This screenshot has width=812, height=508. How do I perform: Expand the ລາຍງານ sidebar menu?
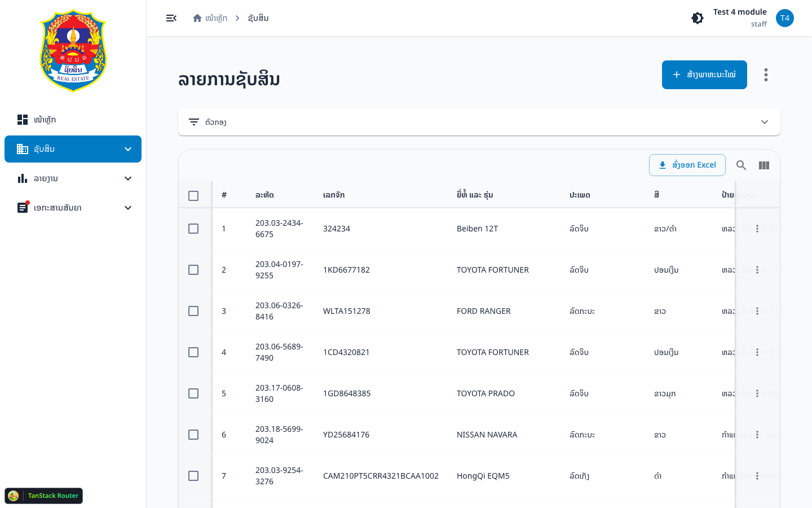click(x=73, y=178)
